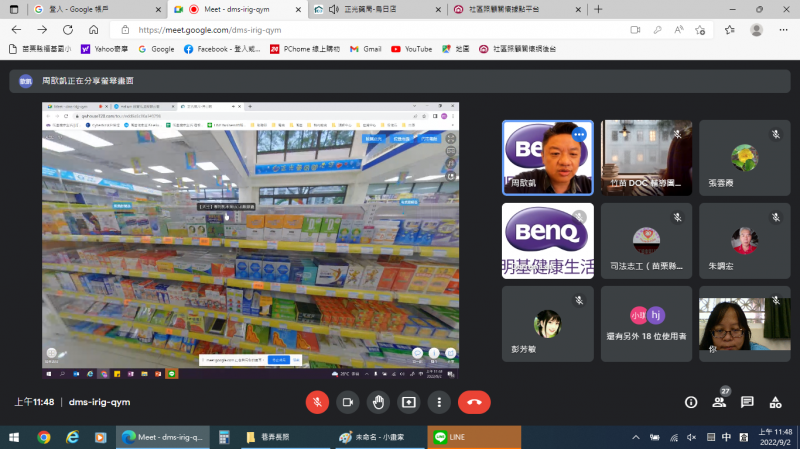800x449 pixels.
Task: Select the BenQ 明基健康生活 tile
Action: [x=547, y=241]
